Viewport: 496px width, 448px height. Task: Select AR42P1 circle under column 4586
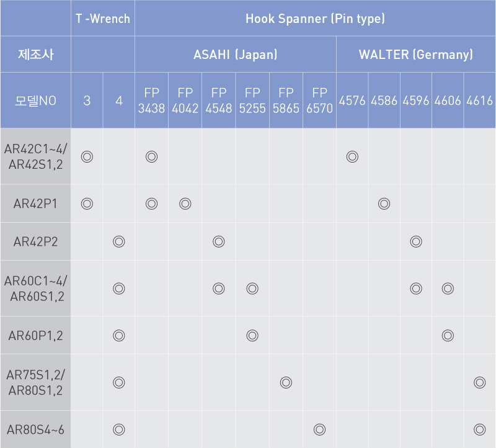[x=384, y=204]
